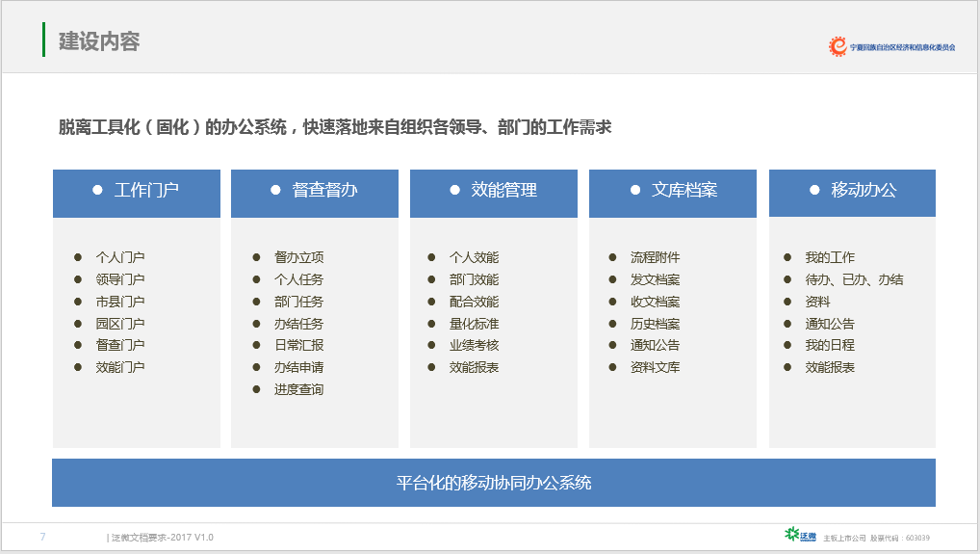Open 通知公告 in the 移动办公 column
This screenshot has width=980, height=554.
coord(830,324)
